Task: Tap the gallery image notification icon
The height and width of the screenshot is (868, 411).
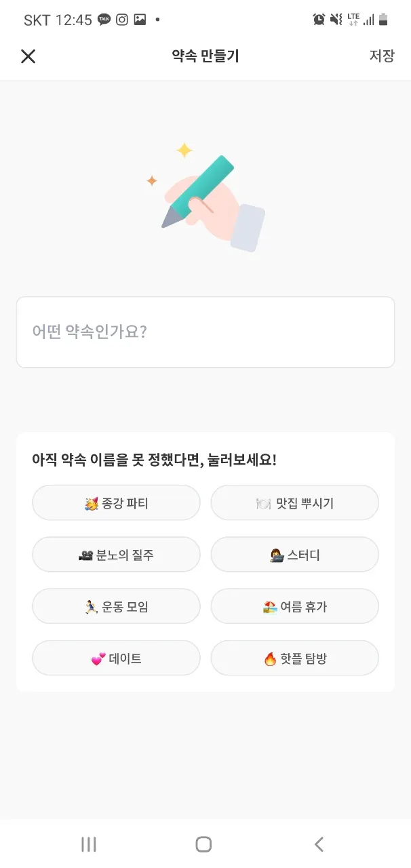Action: click(x=140, y=20)
